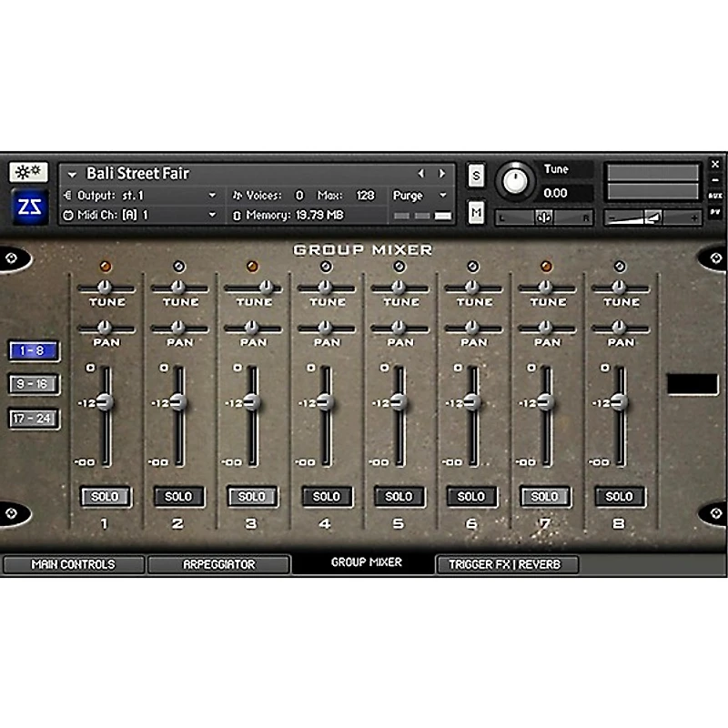
Task: Click the PAN slider knob of channel 2
Action: pos(178,328)
